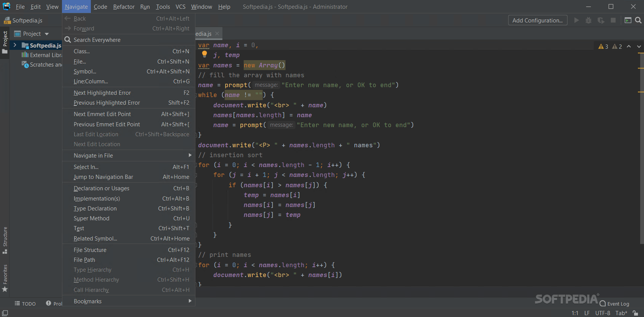Choose Implementation(s) menu entry
This screenshot has height=317, width=644.
128,198
